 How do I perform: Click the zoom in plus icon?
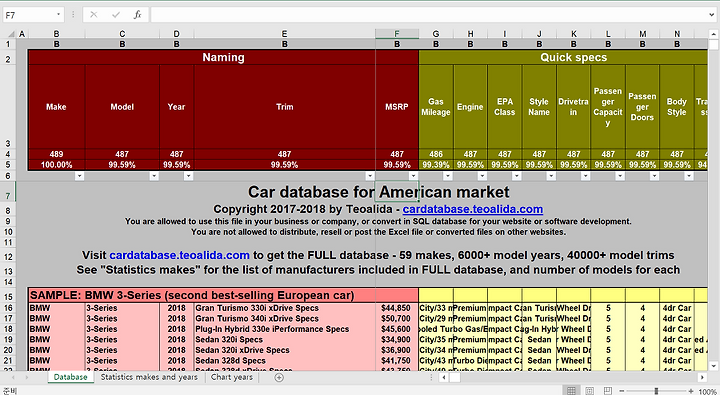click(x=691, y=391)
